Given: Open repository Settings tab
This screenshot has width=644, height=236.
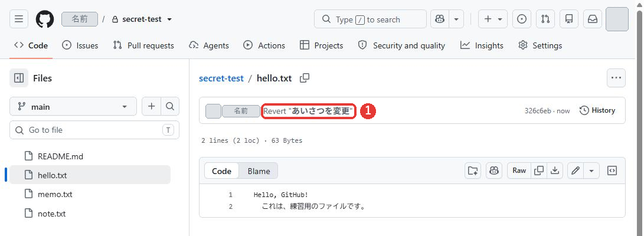Looking at the screenshot, I should click(540, 45).
